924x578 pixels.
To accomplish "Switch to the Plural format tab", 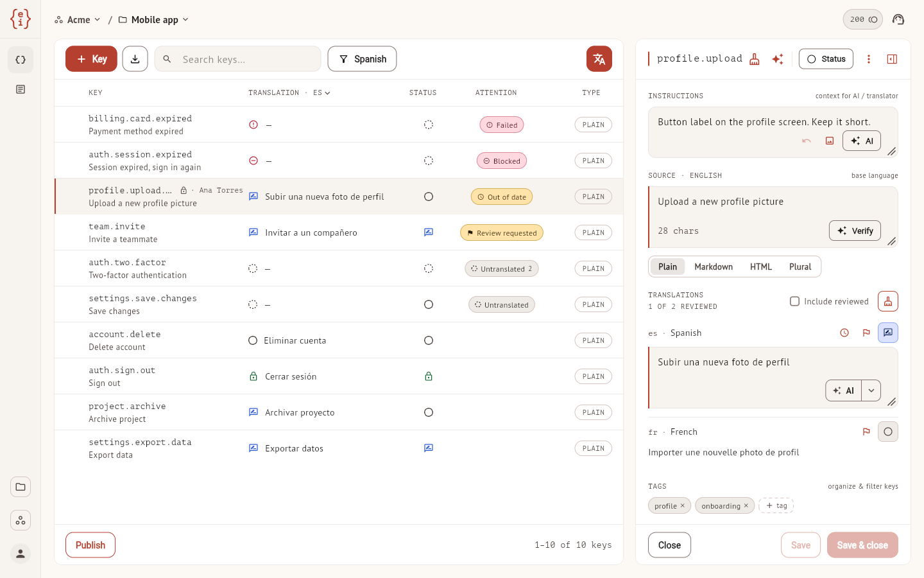I will pos(800,267).
